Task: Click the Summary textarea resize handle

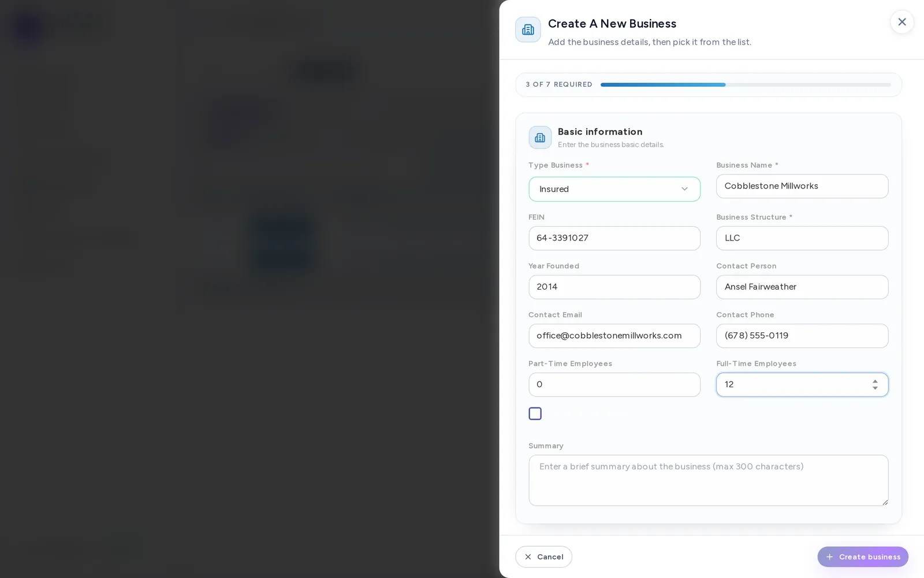Action: pyautogui.click(x=885, y=502)
